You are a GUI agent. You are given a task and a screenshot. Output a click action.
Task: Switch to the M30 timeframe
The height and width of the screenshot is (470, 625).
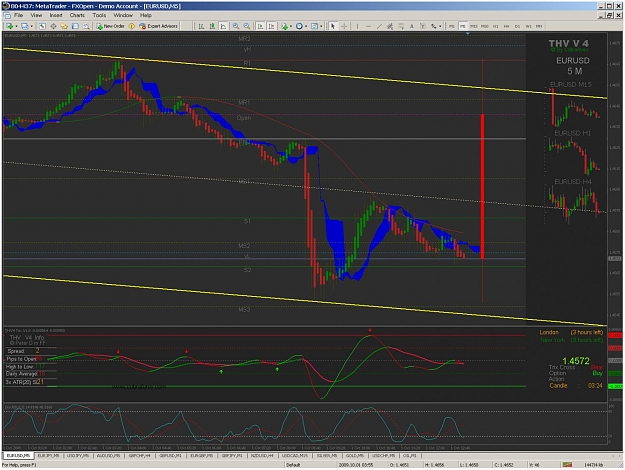pyautogui.click(x=485, y=26)
